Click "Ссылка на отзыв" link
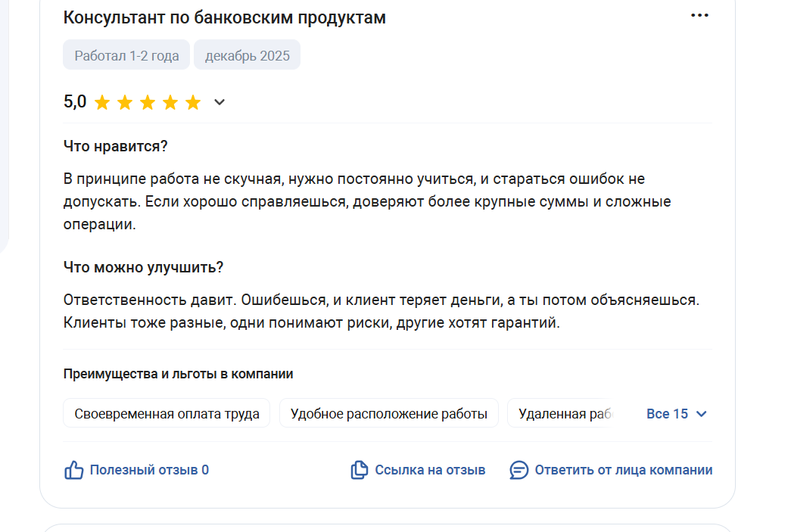This screenshot has height=532, width=791. [430, 470]
